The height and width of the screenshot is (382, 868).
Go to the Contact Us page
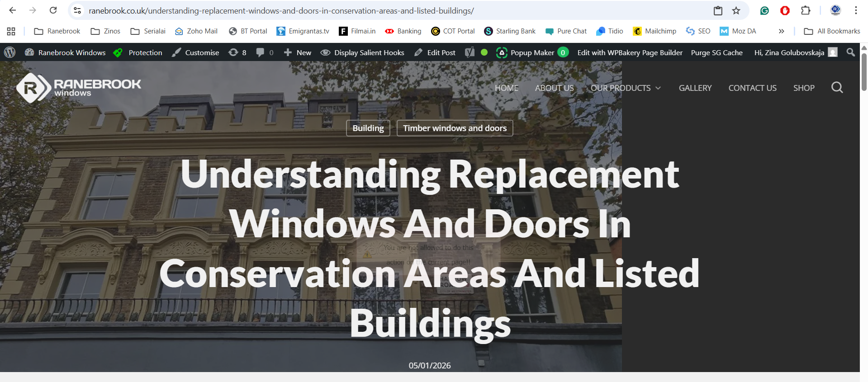point(752,88)
